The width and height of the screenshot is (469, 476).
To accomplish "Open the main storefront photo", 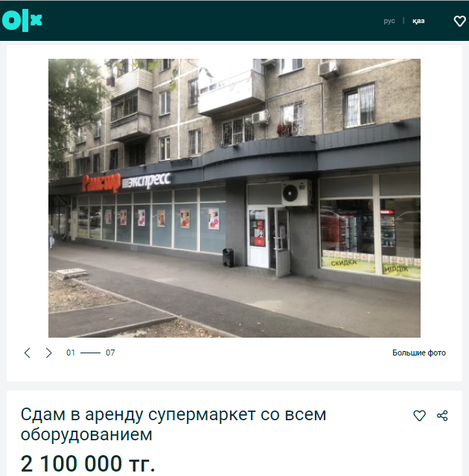I will coord(234,198).
